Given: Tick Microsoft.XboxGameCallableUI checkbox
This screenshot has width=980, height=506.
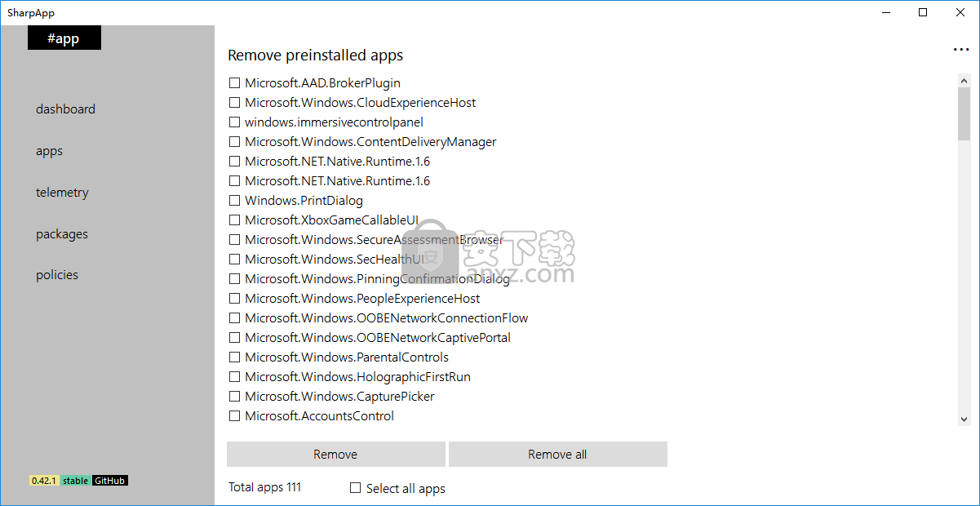Looking at the screenshot, I should click(x=235, y=220).
